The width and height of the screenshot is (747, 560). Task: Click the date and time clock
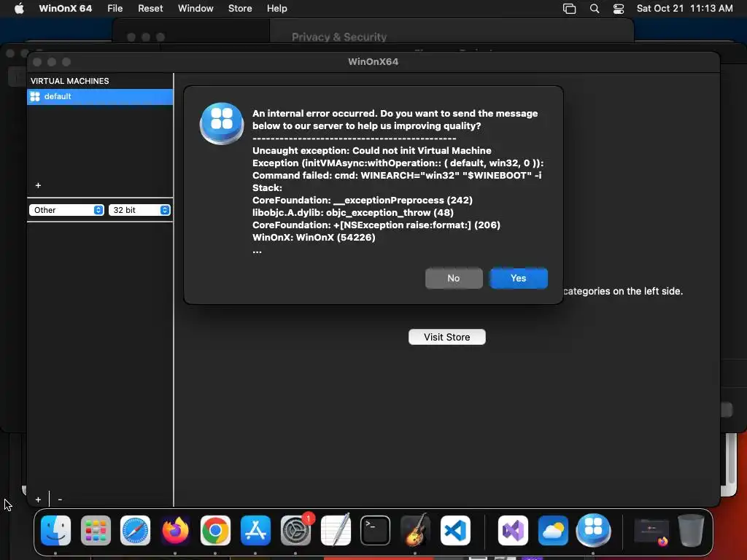tap(684, 9)
